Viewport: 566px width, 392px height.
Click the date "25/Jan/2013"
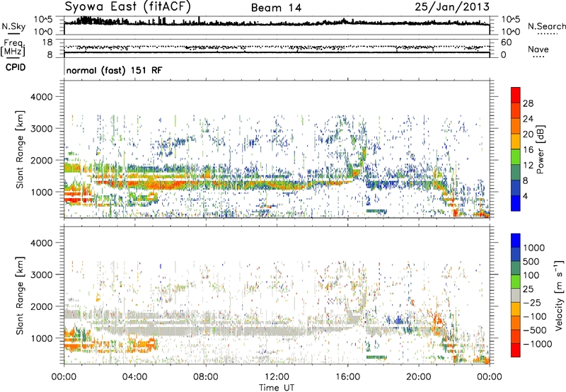point(452,7)
